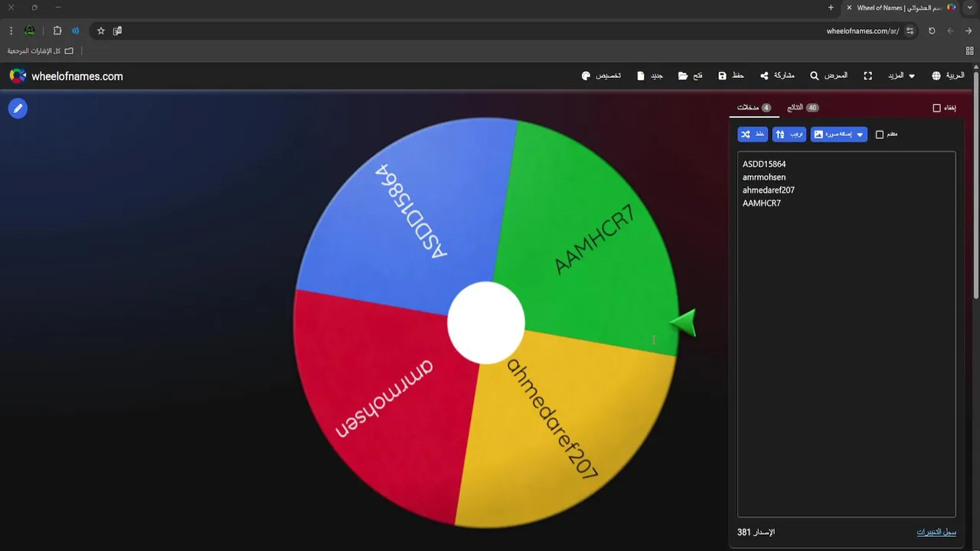Click the blue sound-waves browser icon
The width and height of the screenshot is (980, 551).
[75, 31]
